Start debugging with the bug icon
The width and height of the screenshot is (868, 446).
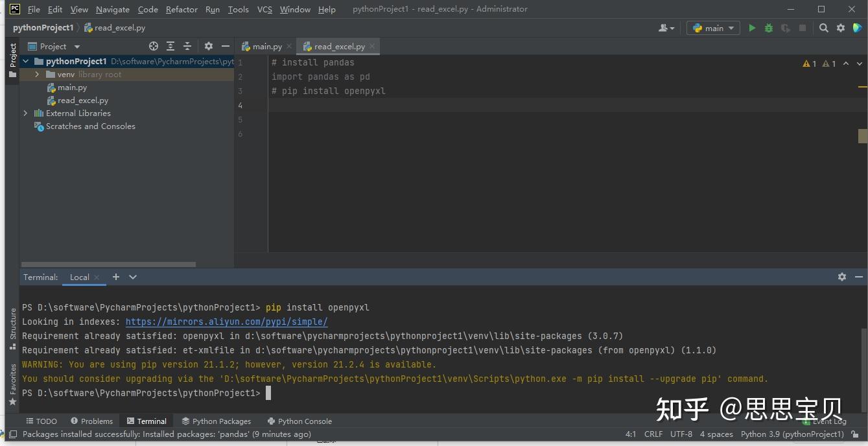click(769, 28)
